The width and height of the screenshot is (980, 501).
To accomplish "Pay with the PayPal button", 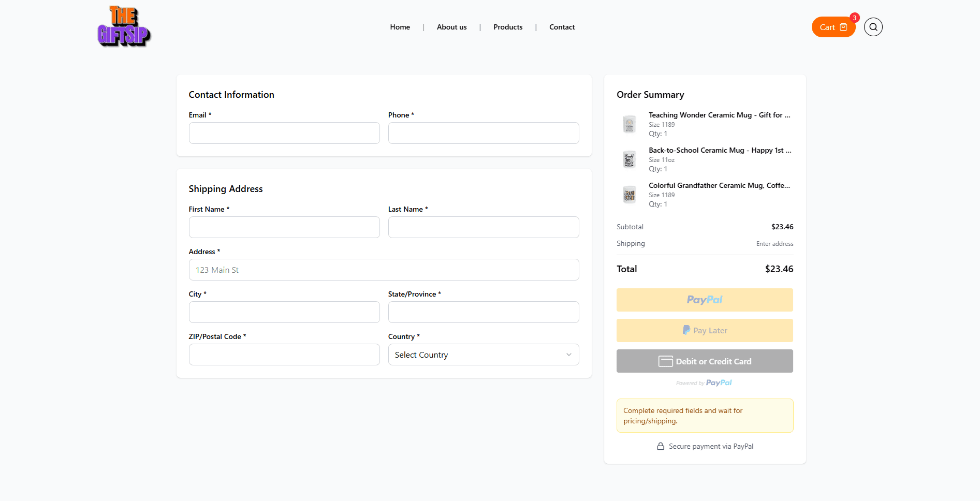I will (x=704, y=300).
